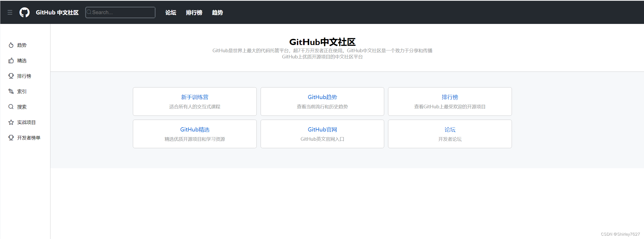Open the 新手训练营 card link

pos(195,97)
